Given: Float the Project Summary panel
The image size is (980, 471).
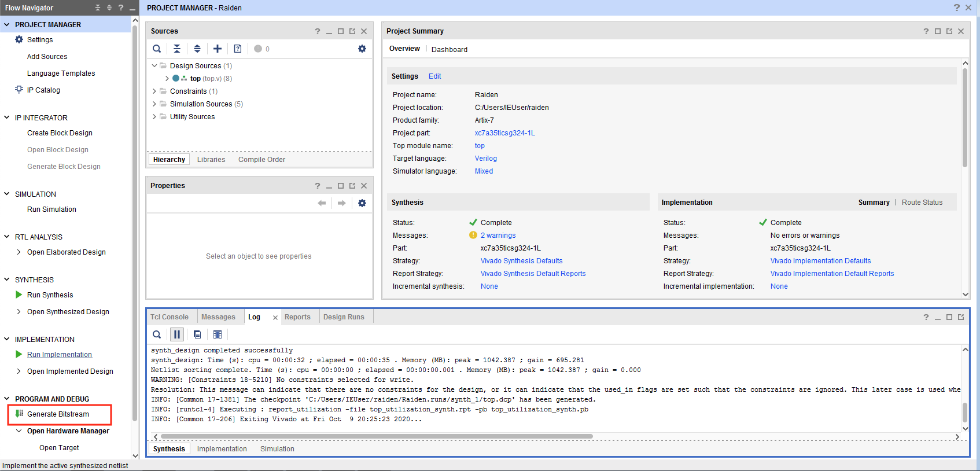Looking at the screenshot, I should 949,31.
